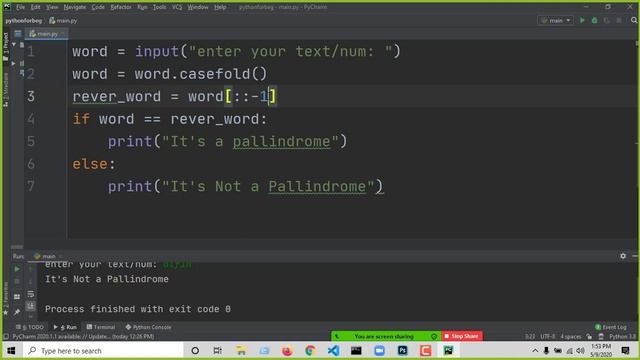640x360 pixels.
Task: Toggle read-only lock icon in status bar
Action: [x=589, y=336]
